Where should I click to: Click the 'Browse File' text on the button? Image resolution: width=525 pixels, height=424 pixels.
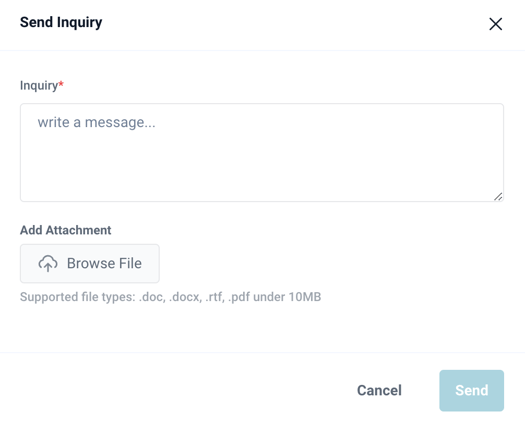[104, 263]
